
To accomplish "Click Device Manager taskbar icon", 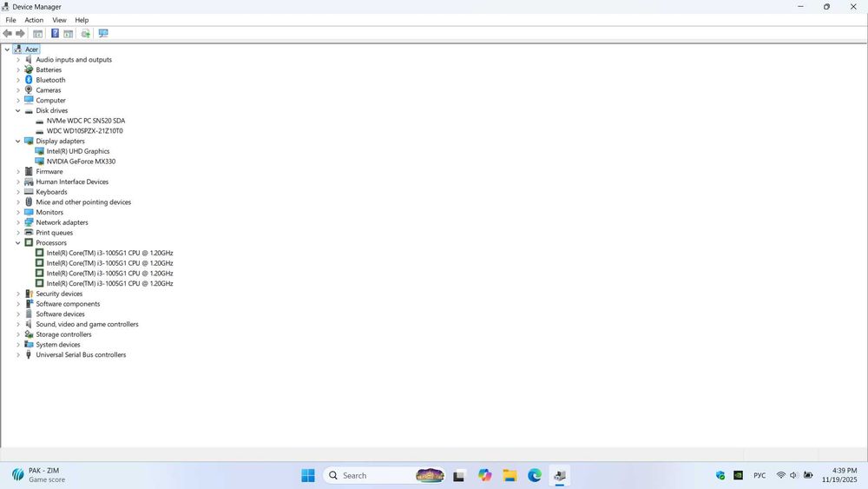I will pos(559,475).
